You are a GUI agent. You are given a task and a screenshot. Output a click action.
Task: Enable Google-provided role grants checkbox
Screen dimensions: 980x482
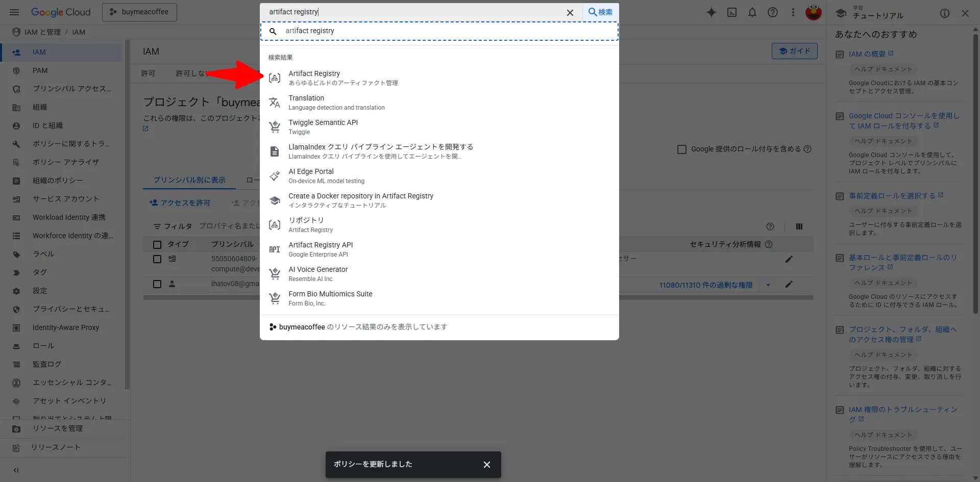pyautogui.click(x=681, y=149)
